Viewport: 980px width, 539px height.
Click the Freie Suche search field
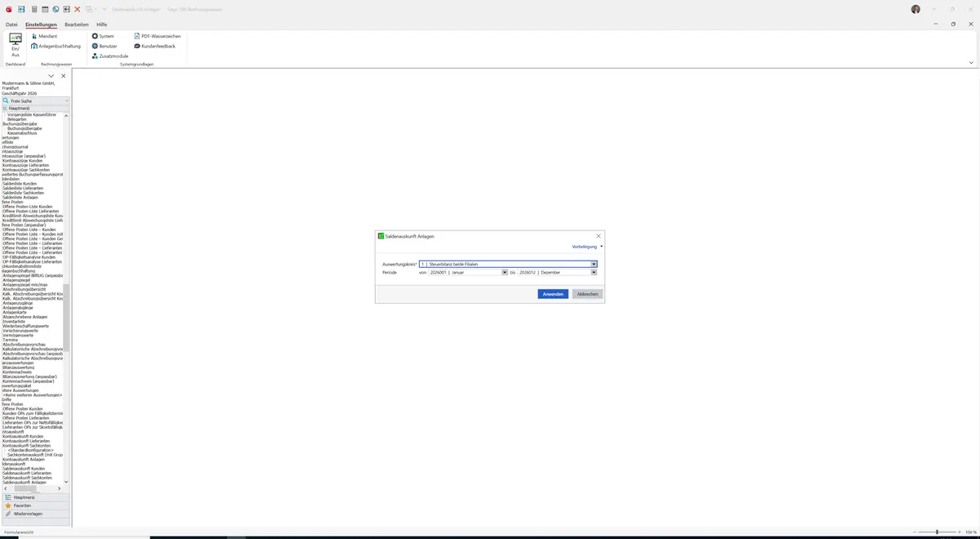click(36, 100)
